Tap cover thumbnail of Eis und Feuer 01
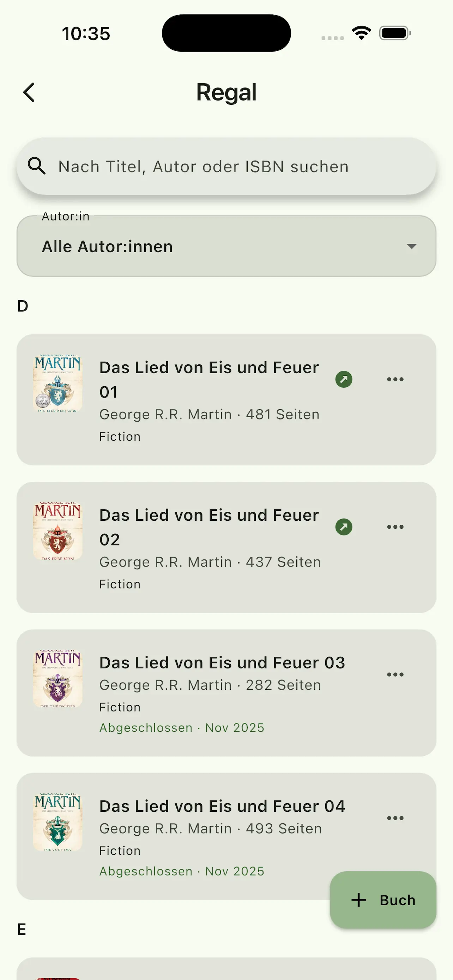The height and width of the screenshot is (980, 453). (58, 383)
